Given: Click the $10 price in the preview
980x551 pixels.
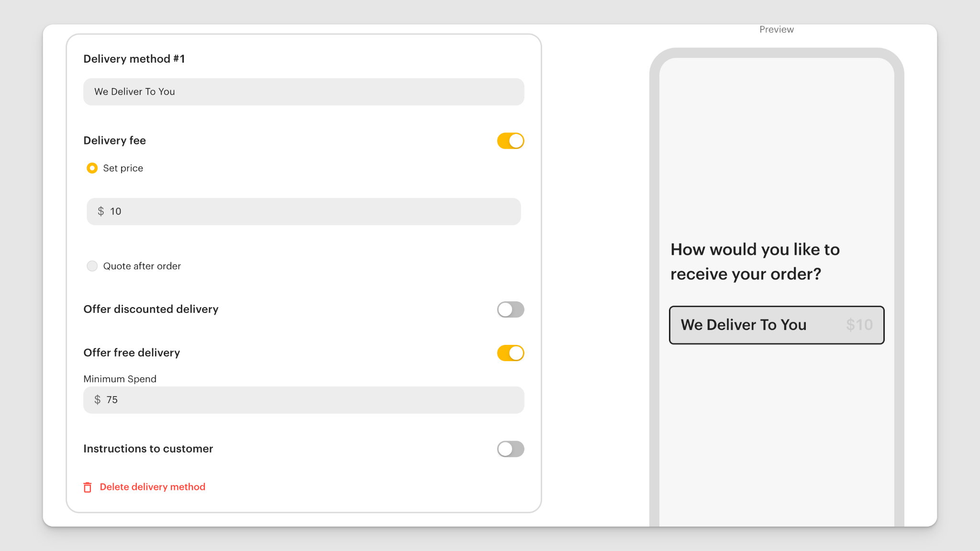Looking at the screenshot, I should click(859, 325).
